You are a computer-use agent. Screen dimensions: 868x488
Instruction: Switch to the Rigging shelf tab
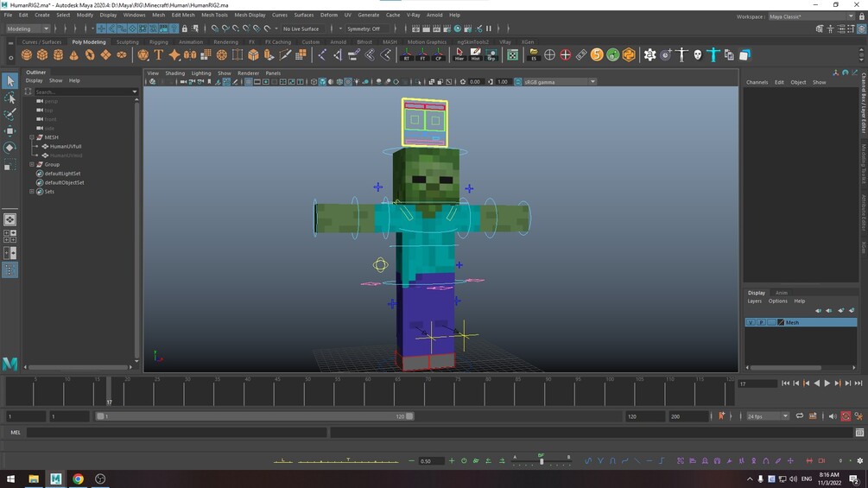[158, 42]
